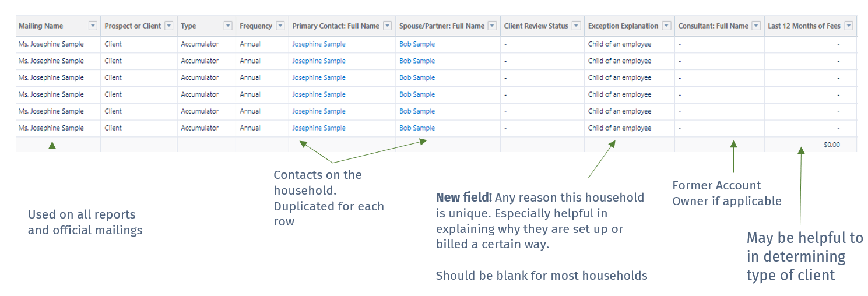Open the Exception Explanation column dropdown
Viewport: 868px width, 296px height.
pos(667,26)
